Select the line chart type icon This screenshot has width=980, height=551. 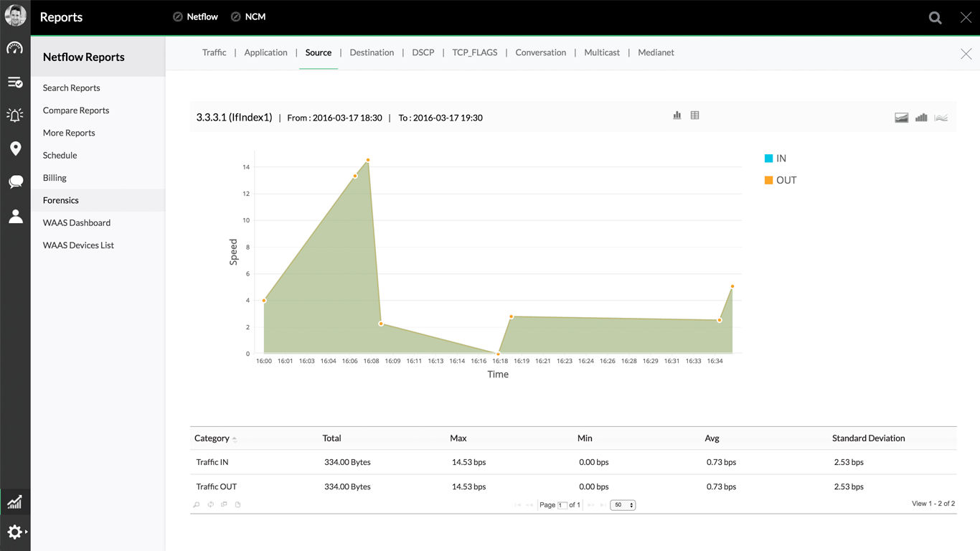(941, 118)
